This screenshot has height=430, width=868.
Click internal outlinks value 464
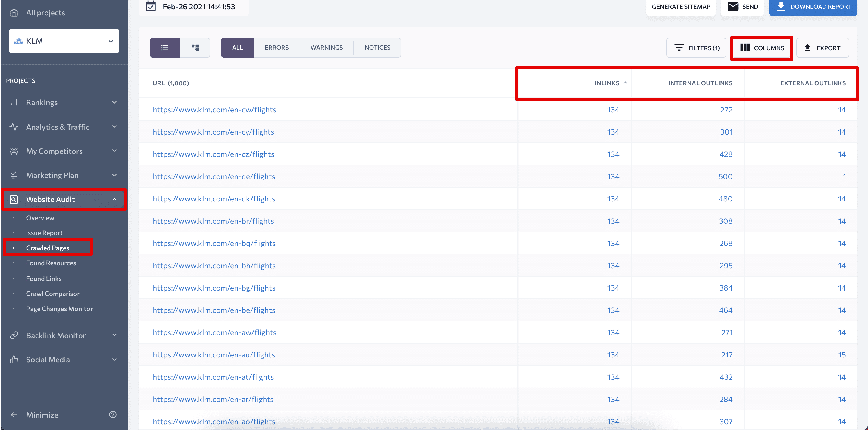coord(726,310)
